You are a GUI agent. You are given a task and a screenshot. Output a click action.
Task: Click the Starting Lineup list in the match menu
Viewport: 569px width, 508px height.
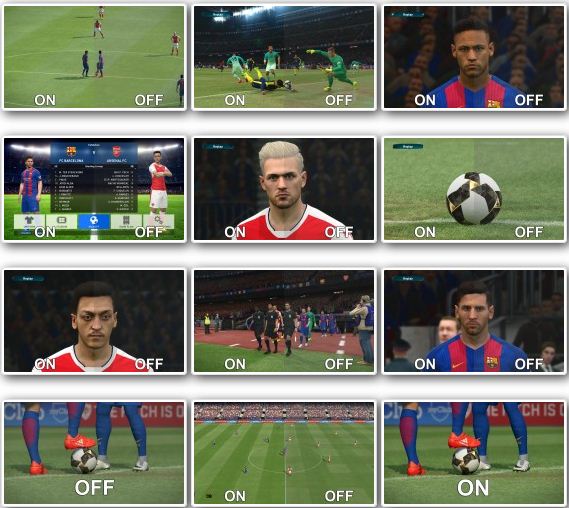[94, 188]
